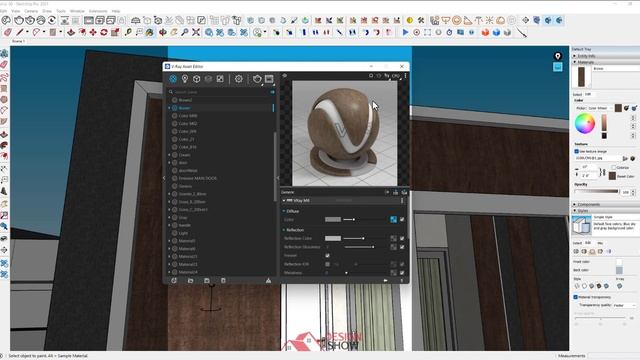Click the sample paint eyedropper in Materials tray
Viewport: 640px width, 360px height.
pyautogui.click(x=627, y=108)
